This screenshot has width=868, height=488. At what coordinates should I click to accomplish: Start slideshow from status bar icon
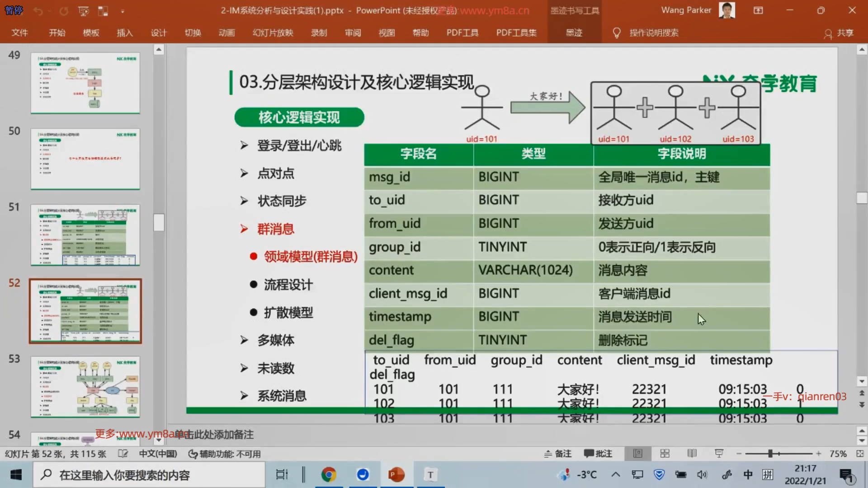coord(719,454)
